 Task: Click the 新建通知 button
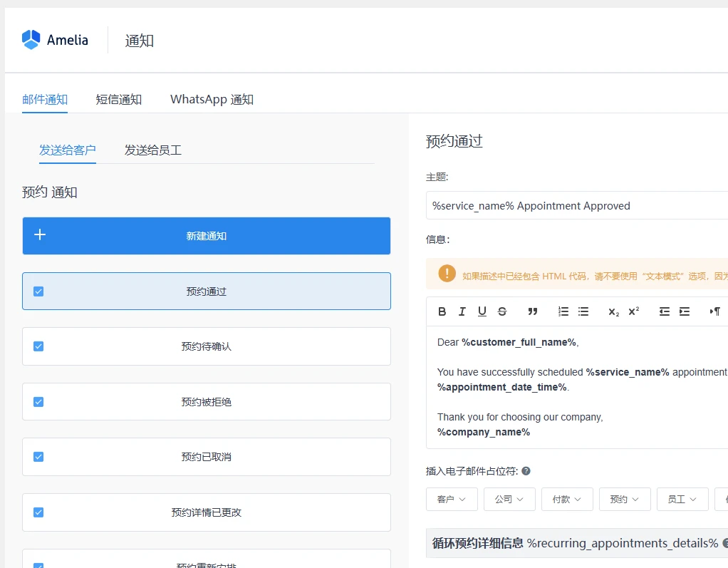[x=206, y=235]
